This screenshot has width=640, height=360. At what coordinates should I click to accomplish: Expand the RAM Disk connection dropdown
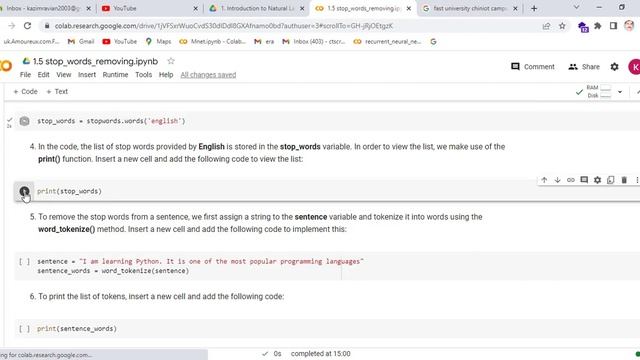point(620,92)
